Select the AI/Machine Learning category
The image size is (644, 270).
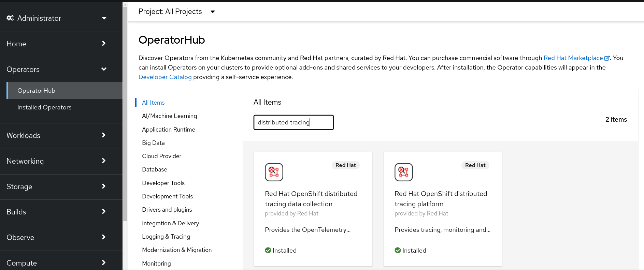coord(169,116)
